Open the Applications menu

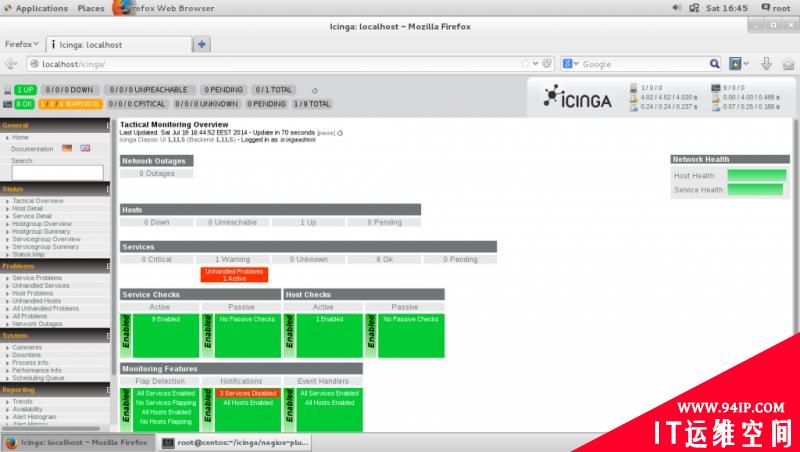tap(36, 8)
